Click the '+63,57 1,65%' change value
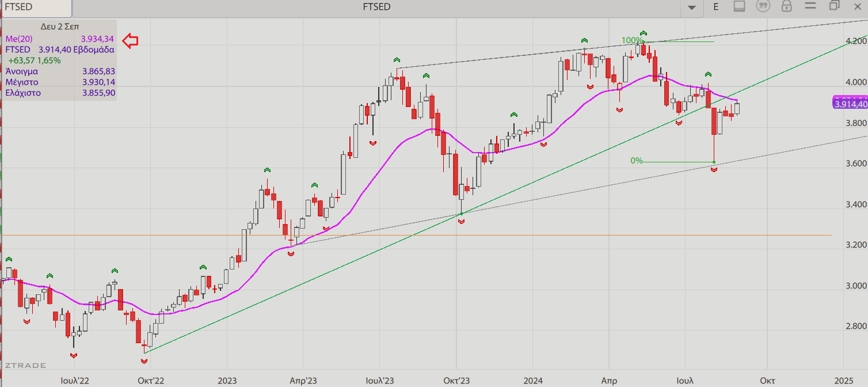The height and width of the screenshot is (387, 868). pyautogui.click(x=35, y=60)
